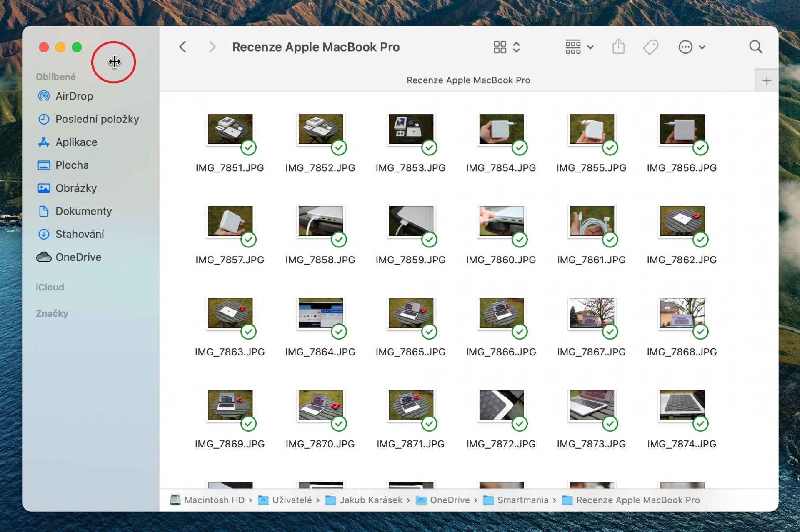
Task: Click Recenze Apple MacBook Pro in path bar
Action: (x=631, y=500)
